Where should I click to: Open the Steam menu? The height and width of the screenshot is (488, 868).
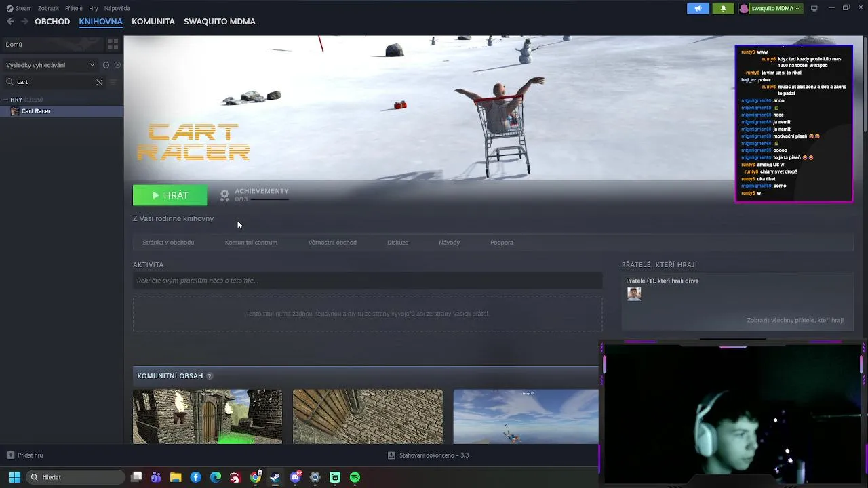coord(19,8)
